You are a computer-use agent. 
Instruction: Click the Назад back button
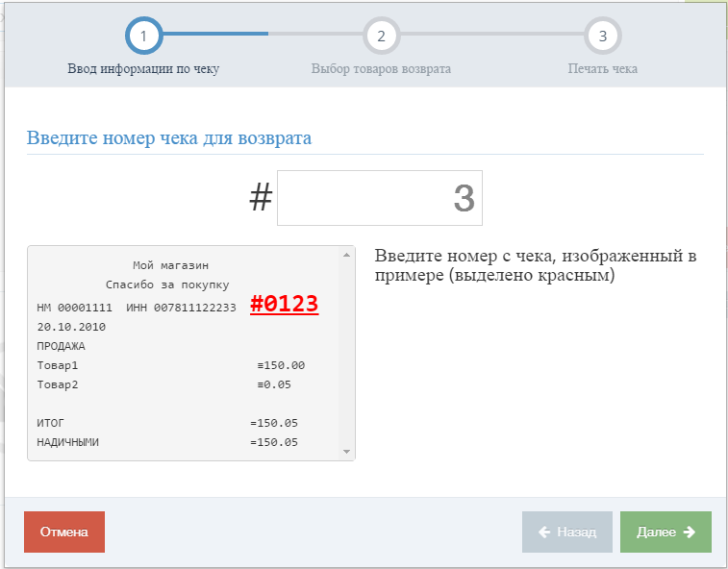567,532
